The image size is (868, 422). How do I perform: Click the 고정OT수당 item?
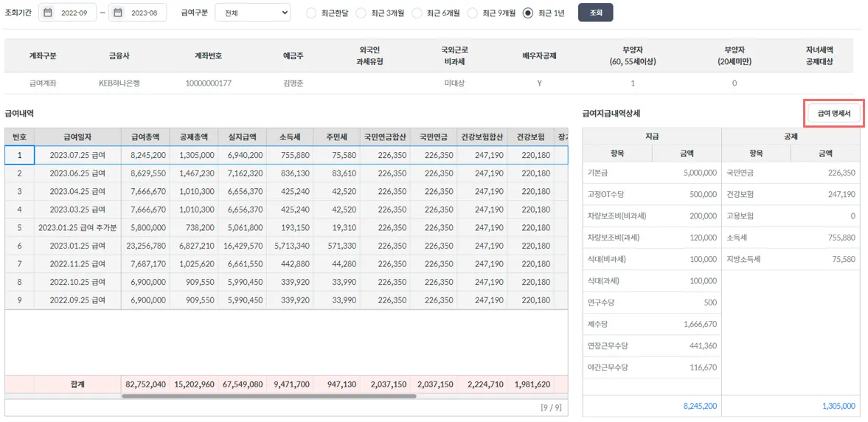coord(607,194)
